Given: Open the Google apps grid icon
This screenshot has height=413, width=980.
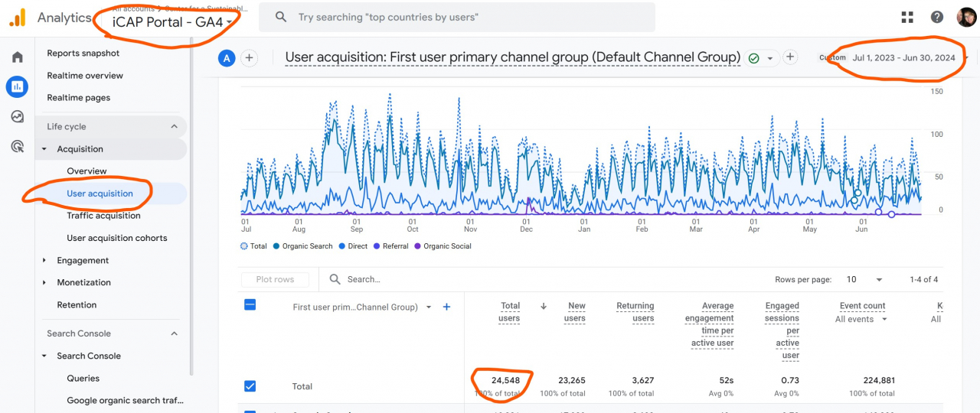Looking at the screenshot, I should [908, 17].
